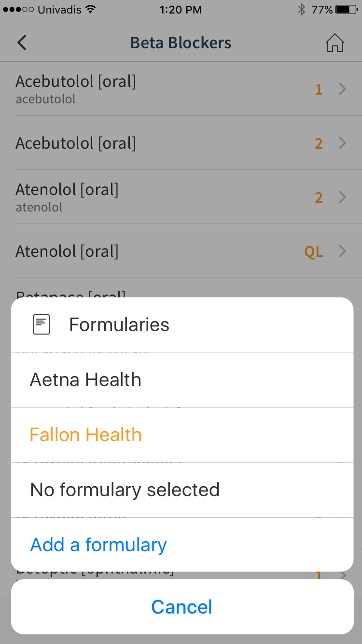Viewport: 362px width, 644px height.
Task: Tap the Beta Blockers page title
Action: pos(181,43)
